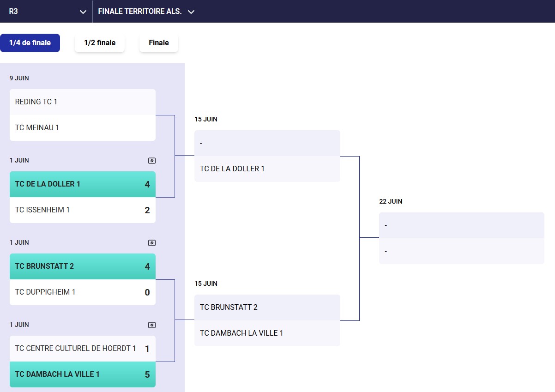
Task: Click the first empty slot of the 22 JUIN final
Action: coord(462,225)
